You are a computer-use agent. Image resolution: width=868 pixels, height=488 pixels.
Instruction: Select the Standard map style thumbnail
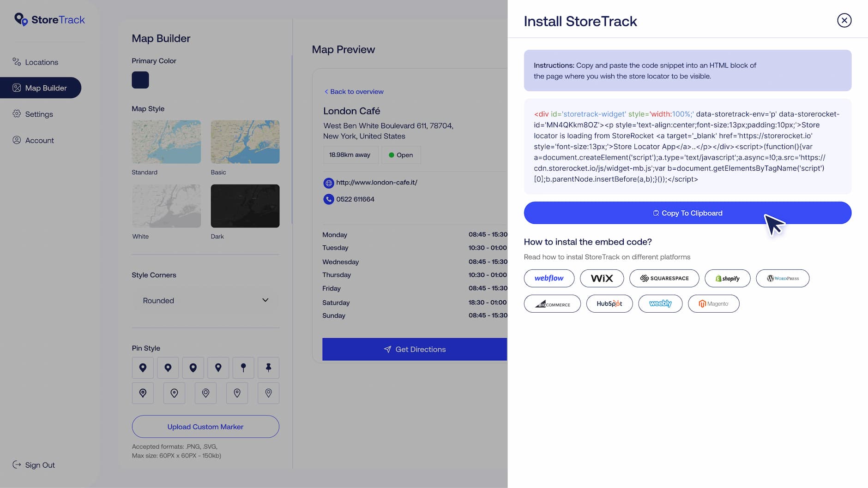point(166,142)
